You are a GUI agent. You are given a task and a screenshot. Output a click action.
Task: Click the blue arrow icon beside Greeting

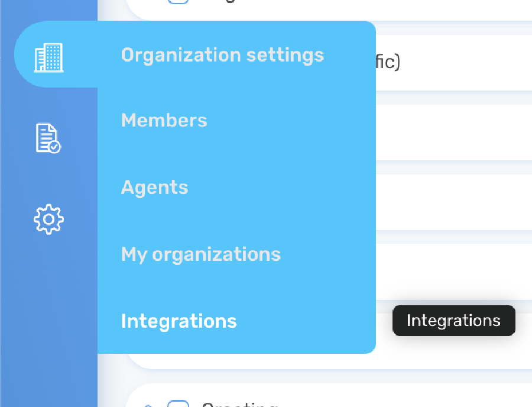tap(148, 404)
